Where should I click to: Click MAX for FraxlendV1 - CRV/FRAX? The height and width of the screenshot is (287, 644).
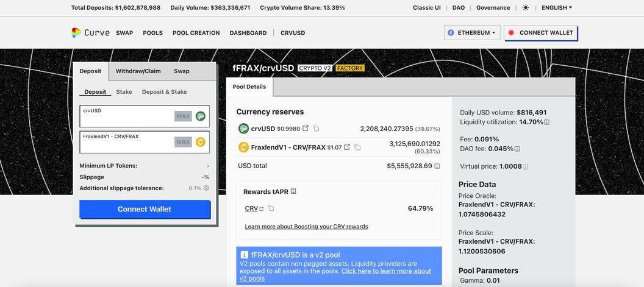[x=183, y=142]
